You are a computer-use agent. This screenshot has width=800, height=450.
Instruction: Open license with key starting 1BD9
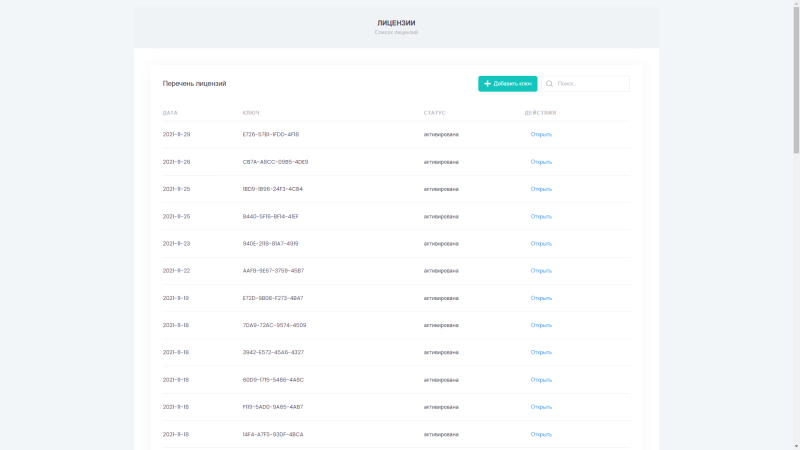coord(541,189)
